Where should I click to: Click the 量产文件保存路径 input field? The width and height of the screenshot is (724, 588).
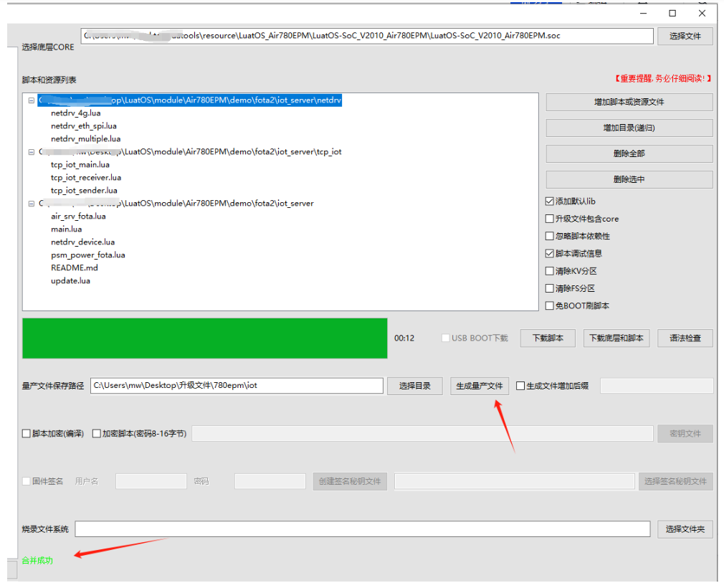(x=237, y=386)
